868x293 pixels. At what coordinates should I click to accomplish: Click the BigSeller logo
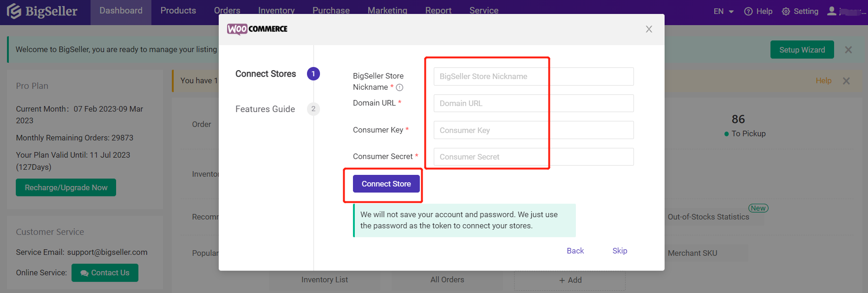[42, 11]
